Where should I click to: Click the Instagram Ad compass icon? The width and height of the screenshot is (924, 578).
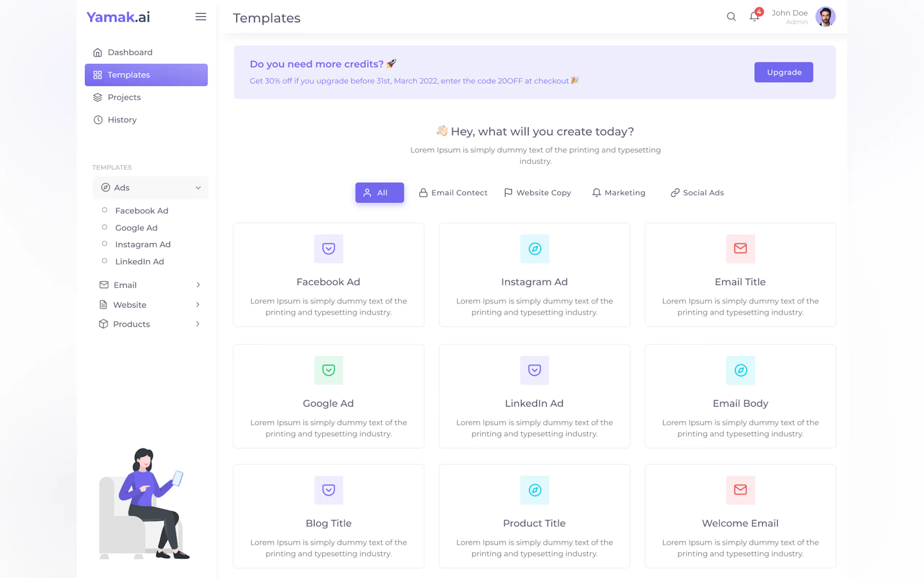pos(534,249)
